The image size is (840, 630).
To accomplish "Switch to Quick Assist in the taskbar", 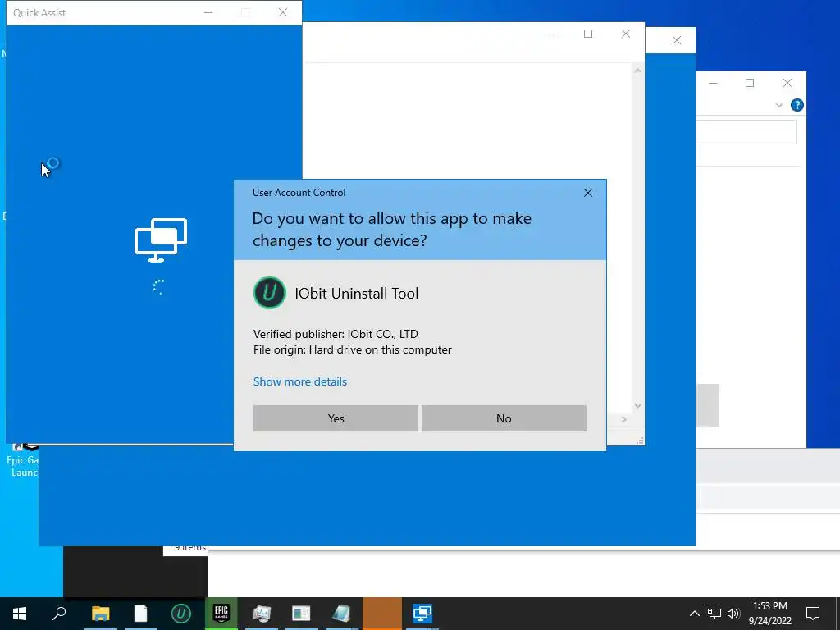I will click(x=422, y=614).
